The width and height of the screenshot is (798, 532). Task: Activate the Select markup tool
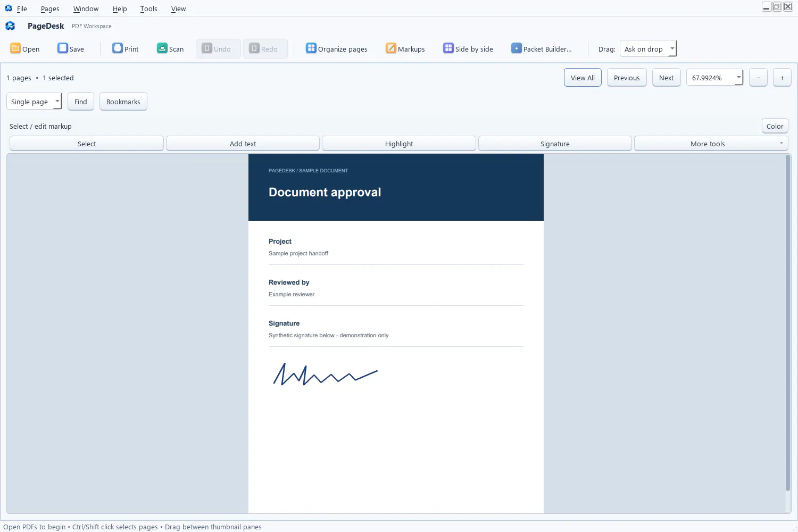coord(87,144)
